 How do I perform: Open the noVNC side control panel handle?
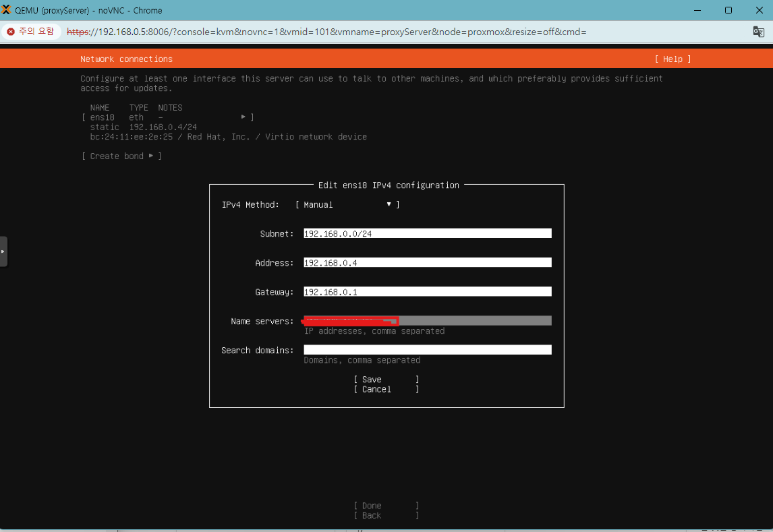point(3,252)
